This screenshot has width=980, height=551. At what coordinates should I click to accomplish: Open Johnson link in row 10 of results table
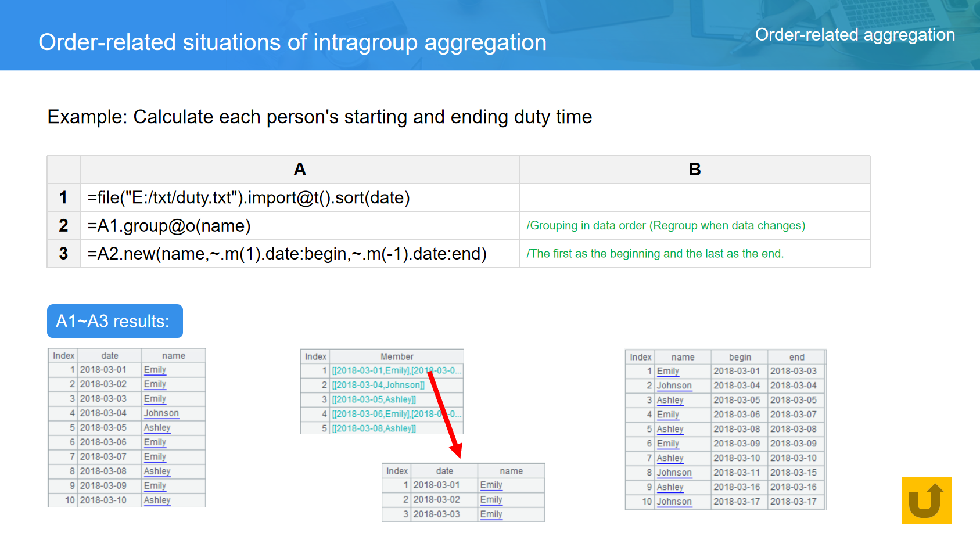pos(674,502)
